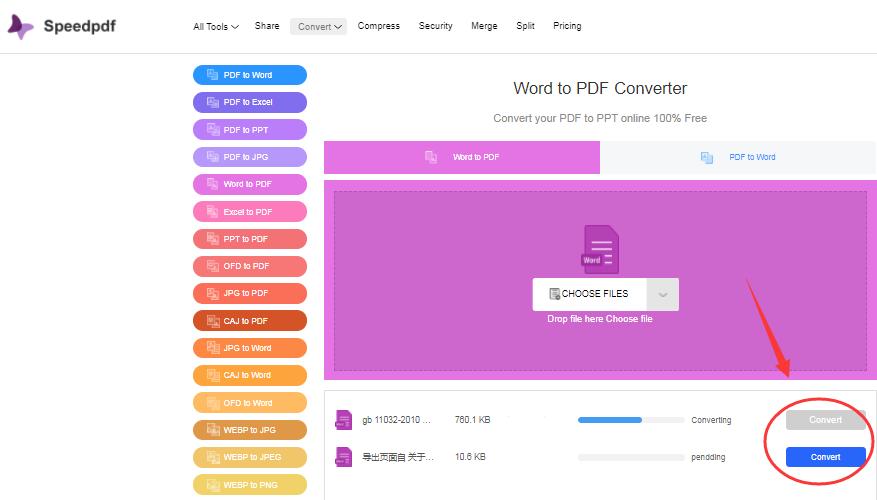Open WEBP to PNG converter
This screenshot has height=500, width=877.
250,485
